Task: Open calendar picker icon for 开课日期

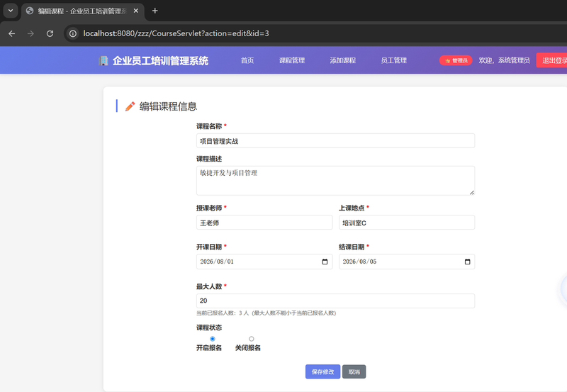Action: click(325, 262)
